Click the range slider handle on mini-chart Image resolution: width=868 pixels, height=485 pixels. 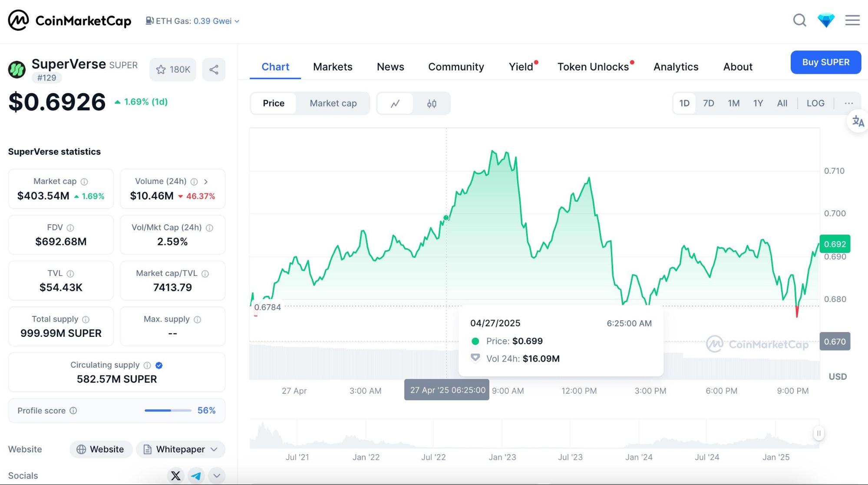tap(818, 433)
